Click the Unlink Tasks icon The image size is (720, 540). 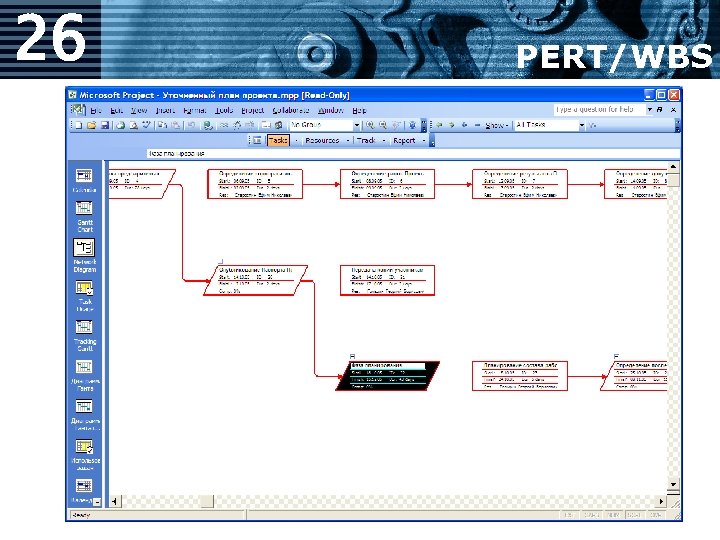[x=237, y=125]
